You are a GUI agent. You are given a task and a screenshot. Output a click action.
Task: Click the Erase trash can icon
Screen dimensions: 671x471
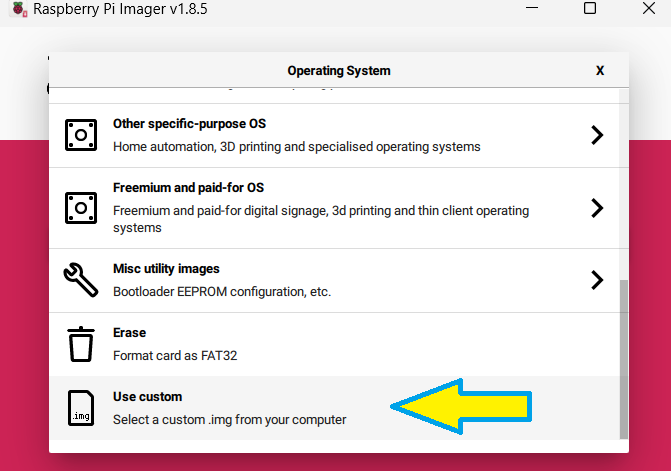point(81,344)
